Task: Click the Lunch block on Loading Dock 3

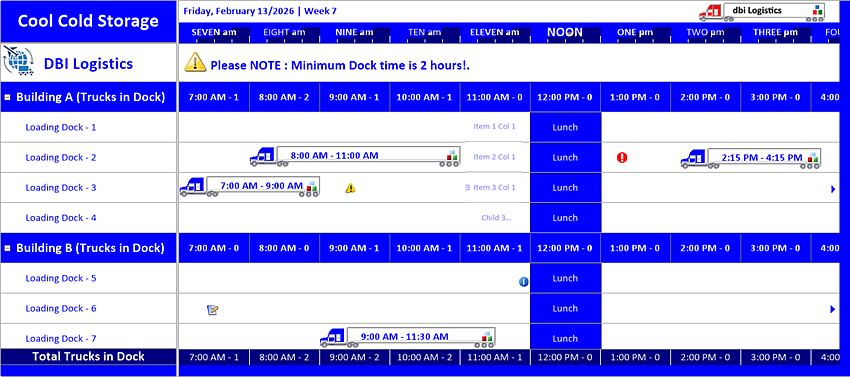Action: [565, 188]
